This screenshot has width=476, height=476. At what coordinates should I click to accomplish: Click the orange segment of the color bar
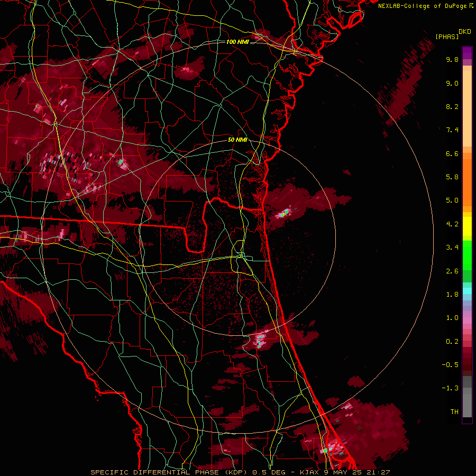(467, 183)
